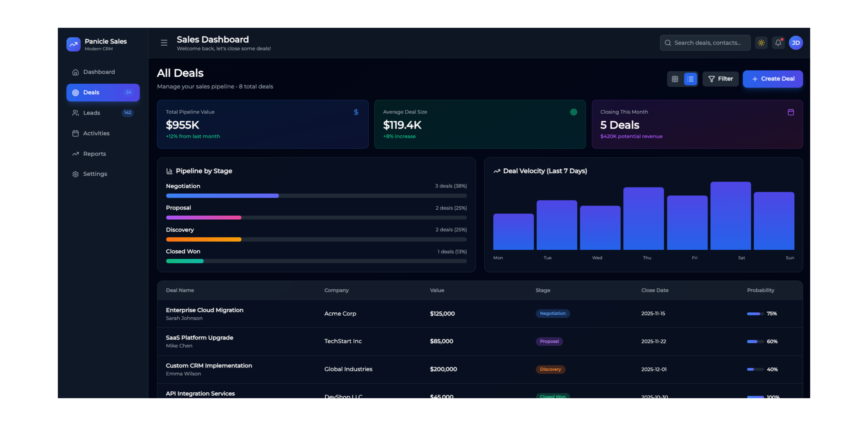The height and width of the screenshot is (426, 868).
Task: Open the Dashboard section in sidebar
Action: pos(99,72)
